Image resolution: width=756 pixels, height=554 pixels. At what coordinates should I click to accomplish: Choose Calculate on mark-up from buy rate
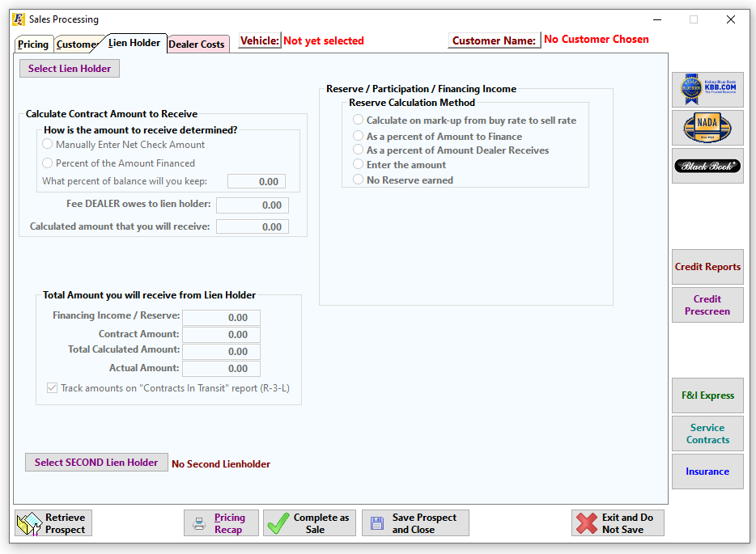(x=358, y=120)
